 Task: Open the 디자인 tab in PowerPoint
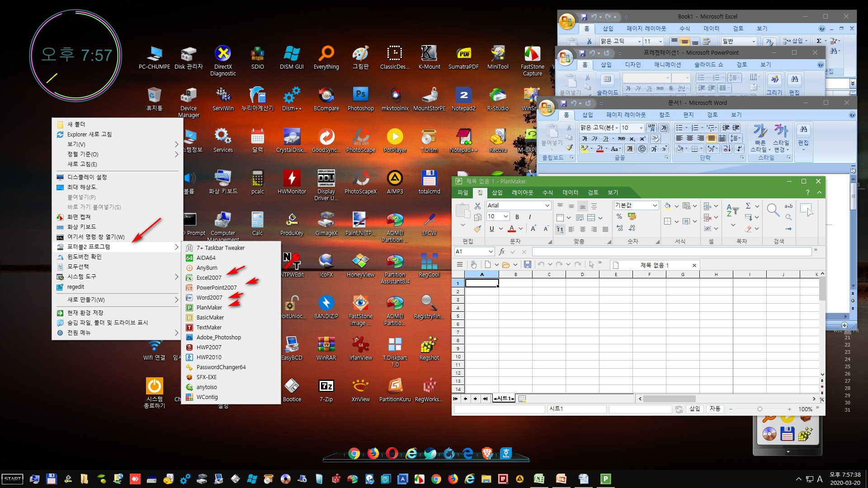tap(632, 65)
